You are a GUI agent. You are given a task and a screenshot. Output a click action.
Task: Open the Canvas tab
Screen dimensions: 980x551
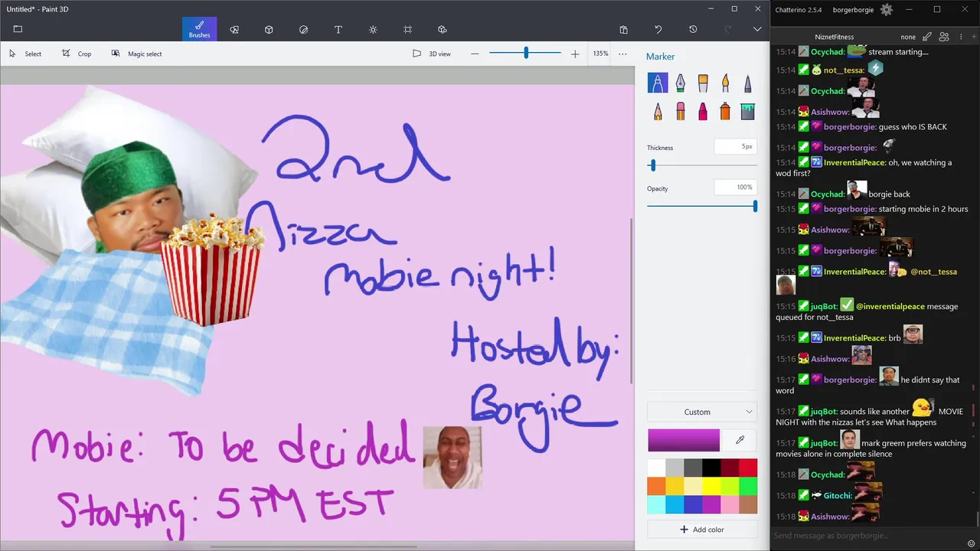(x=407, y=29)
